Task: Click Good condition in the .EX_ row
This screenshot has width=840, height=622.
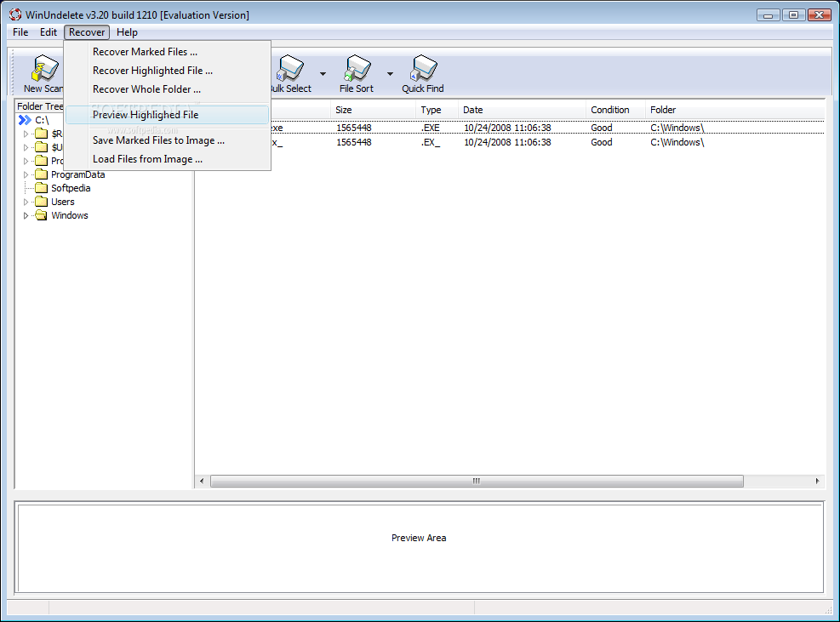Action: (x=602, y=142)
